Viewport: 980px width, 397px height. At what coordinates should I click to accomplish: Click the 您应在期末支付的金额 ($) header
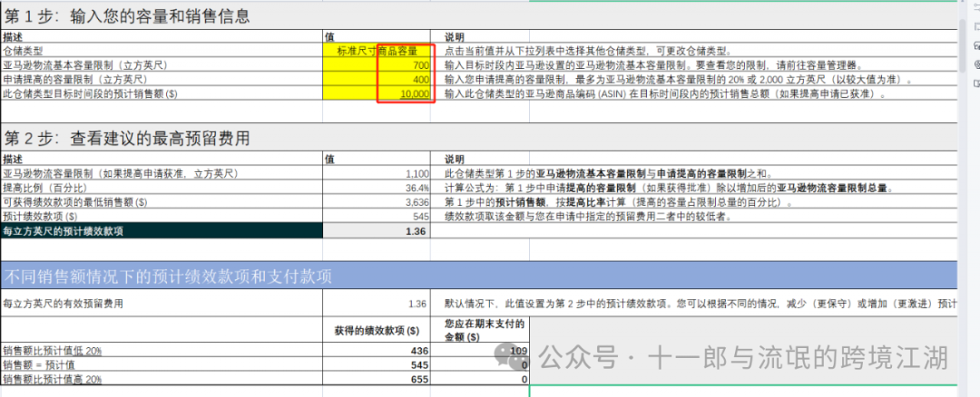pos(485,329)
